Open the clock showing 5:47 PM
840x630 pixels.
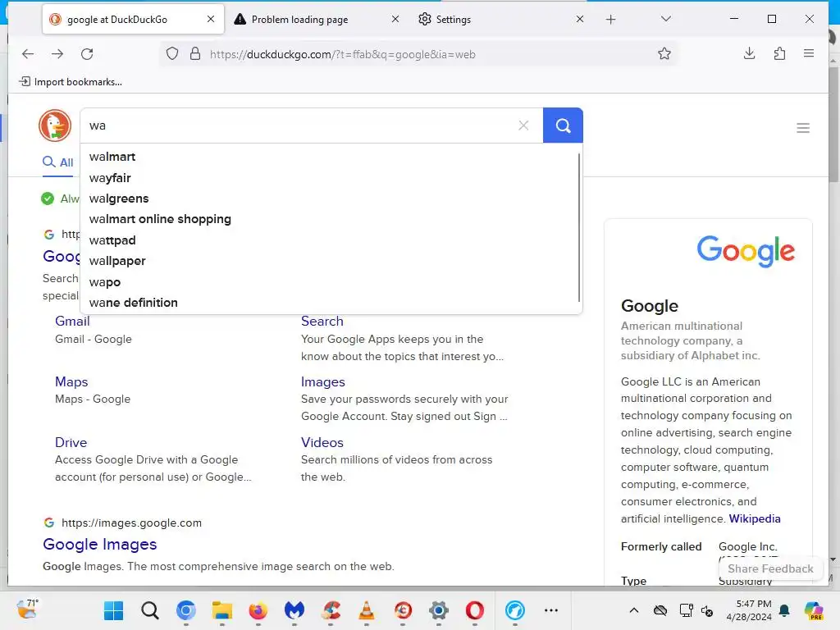pos(749,610)
